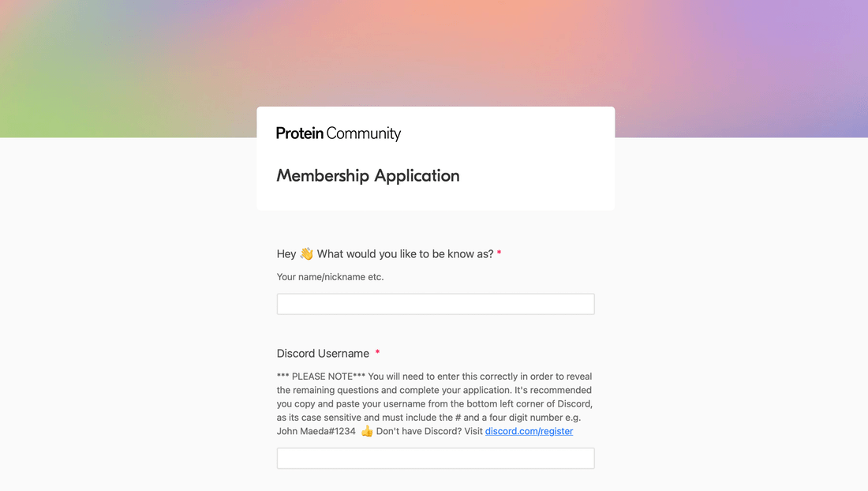Click the red asterisk beside Discord Username
The width and height of the screenshot is (868, 491).
click(x=377, y=352)
